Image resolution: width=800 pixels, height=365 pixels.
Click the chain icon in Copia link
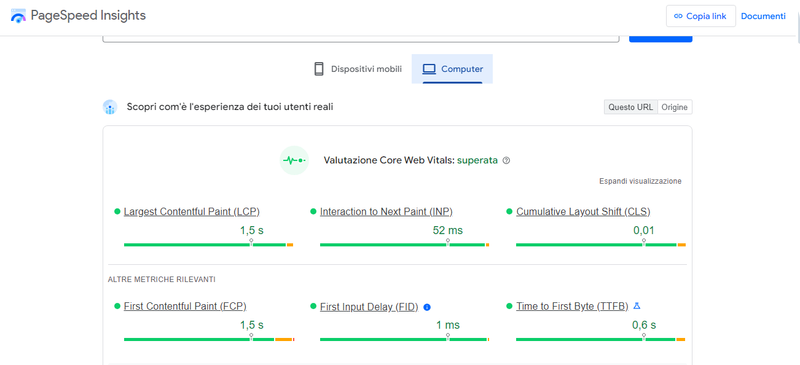tap(678, 16)
